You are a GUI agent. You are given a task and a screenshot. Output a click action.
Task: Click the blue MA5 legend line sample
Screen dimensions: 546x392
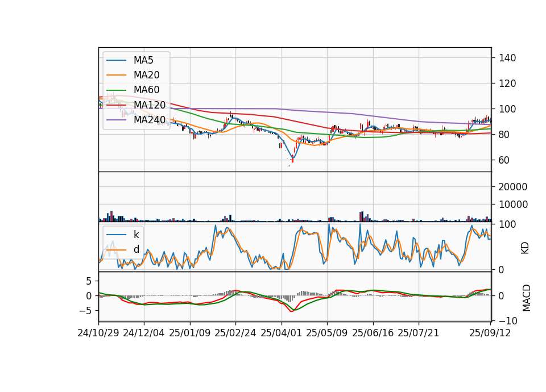[x=116, y=60]
